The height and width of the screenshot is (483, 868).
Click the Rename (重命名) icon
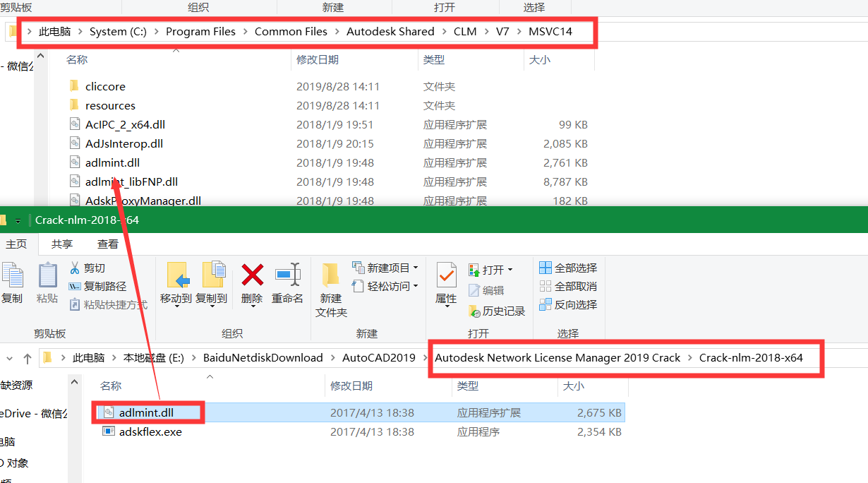click(x=287, y=275)
